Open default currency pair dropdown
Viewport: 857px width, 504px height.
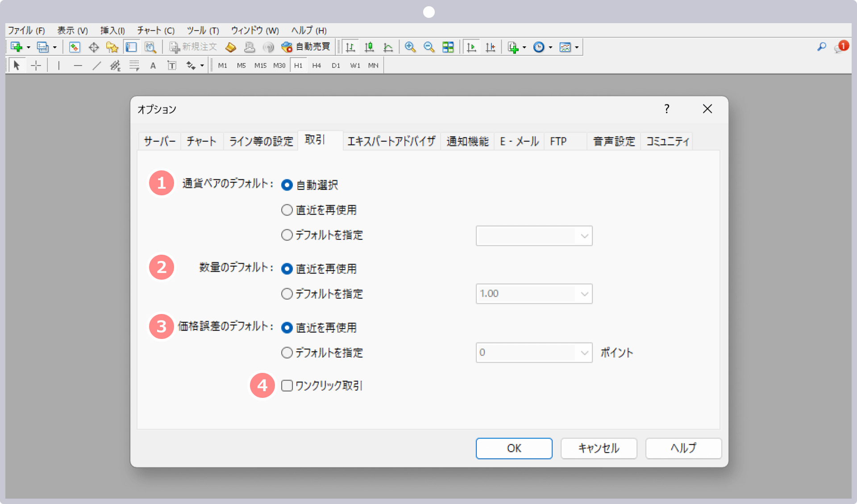[534, 236]
